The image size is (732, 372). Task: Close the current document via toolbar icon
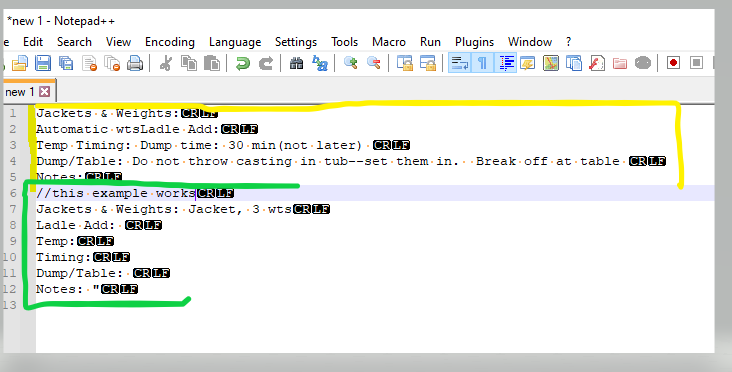pos(89,63)
